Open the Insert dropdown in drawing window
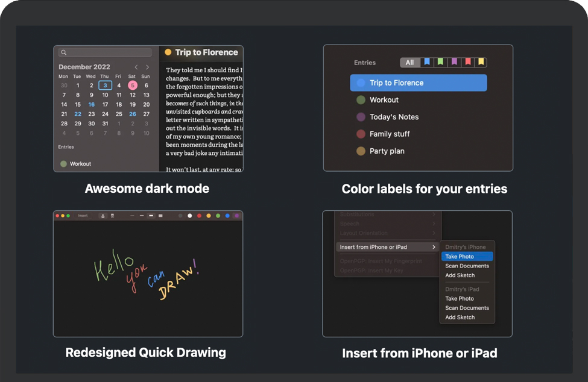 [x=83, y=216]
